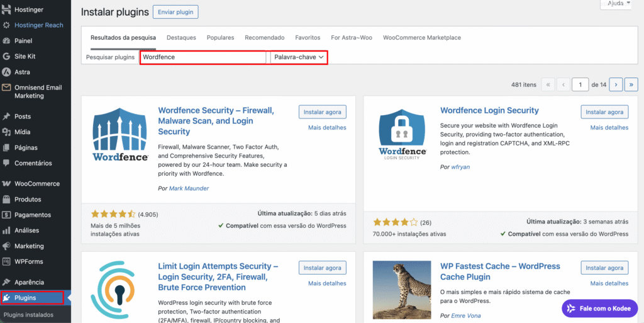Install Limit Login Attempts Security plugin
The image size is (644, 323).
point(323,268)
